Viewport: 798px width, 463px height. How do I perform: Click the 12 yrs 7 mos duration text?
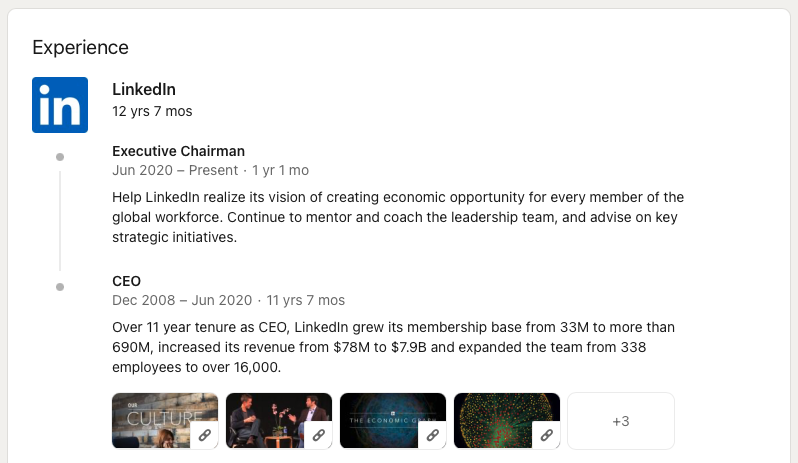[152, 111]
